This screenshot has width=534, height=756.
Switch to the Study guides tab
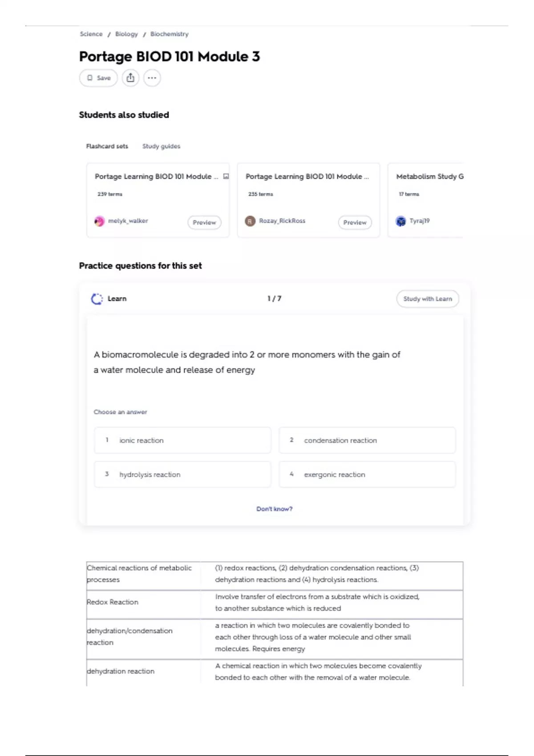[161, 146]
